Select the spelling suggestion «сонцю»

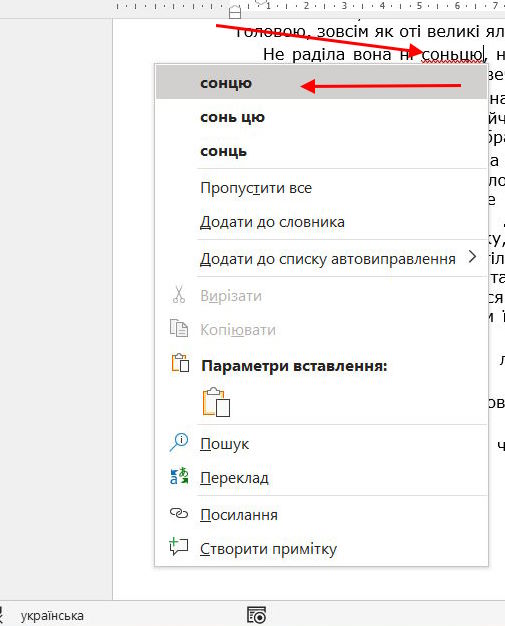[x=321, y=82]
